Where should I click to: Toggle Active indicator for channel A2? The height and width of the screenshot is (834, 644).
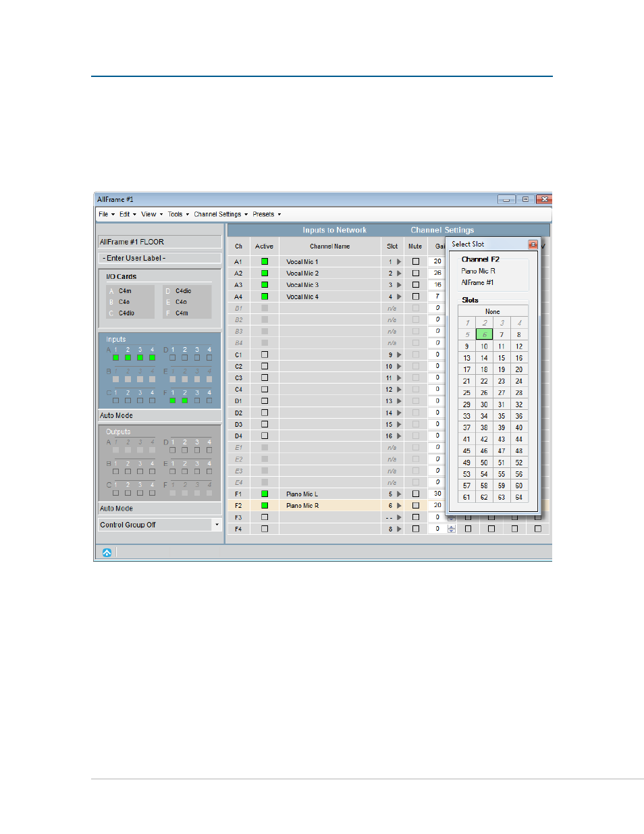click(265, 273)
